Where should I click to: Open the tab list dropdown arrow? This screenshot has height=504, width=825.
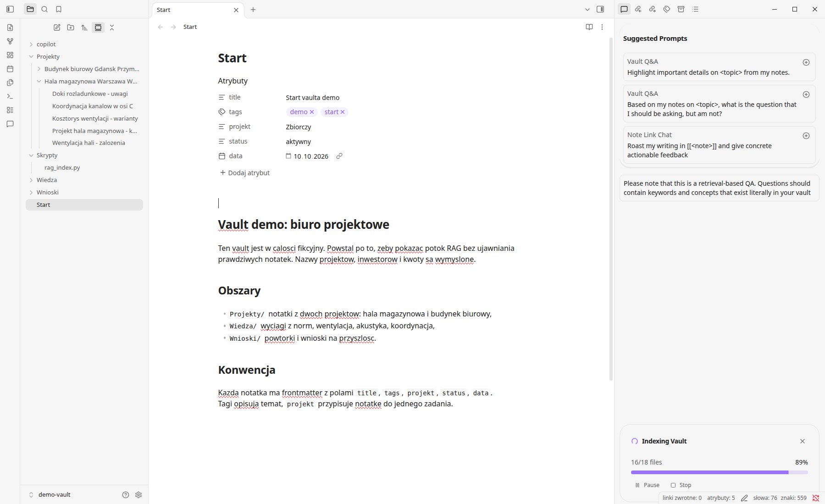[587, 9]
